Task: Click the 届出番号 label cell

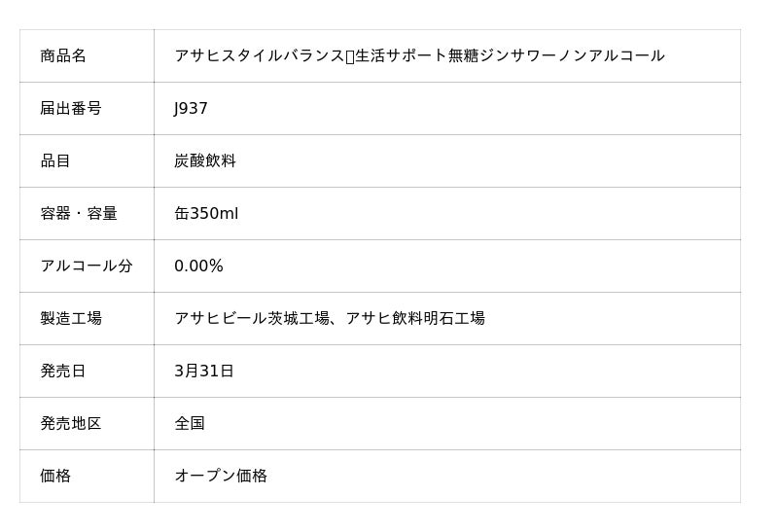Action: tap(71, 108)
